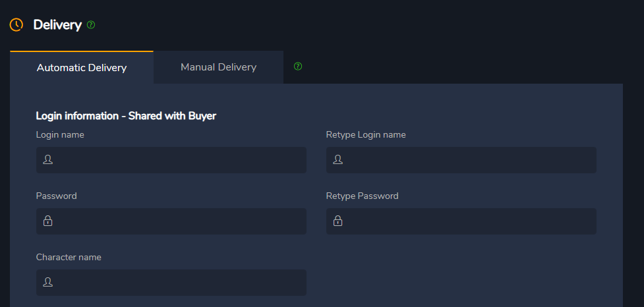Viewport: 644px width, 307px height.
Task: Click the "Login information - Shared with Buyer" heading
Action: (x=126, y=116)
